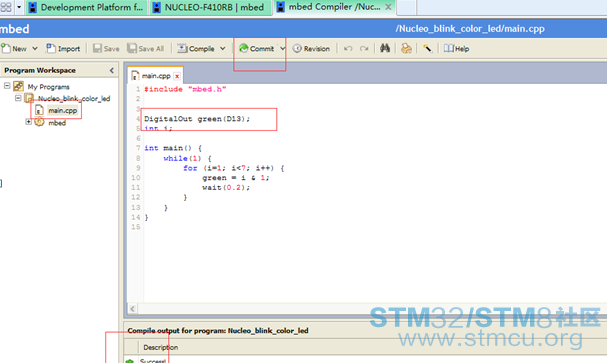Collapse the Nucleo_blink_color_led folder node

[18, 98]
